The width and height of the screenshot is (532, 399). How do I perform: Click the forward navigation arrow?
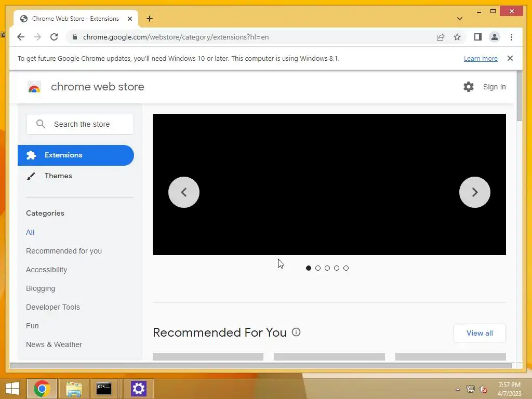coord(37,37)
